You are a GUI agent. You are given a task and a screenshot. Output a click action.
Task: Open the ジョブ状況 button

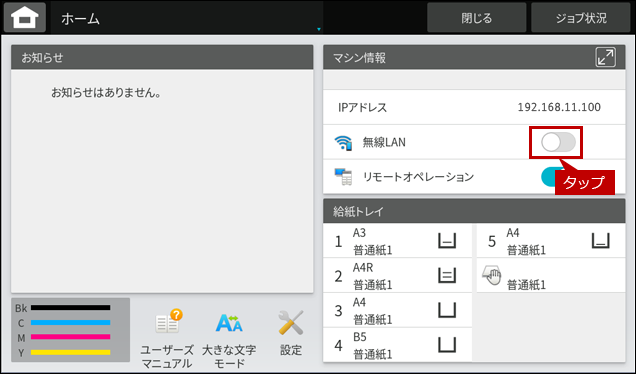581,17
